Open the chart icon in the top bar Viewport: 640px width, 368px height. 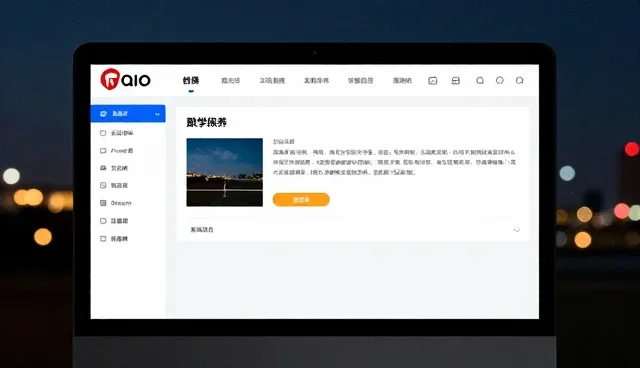433,80
